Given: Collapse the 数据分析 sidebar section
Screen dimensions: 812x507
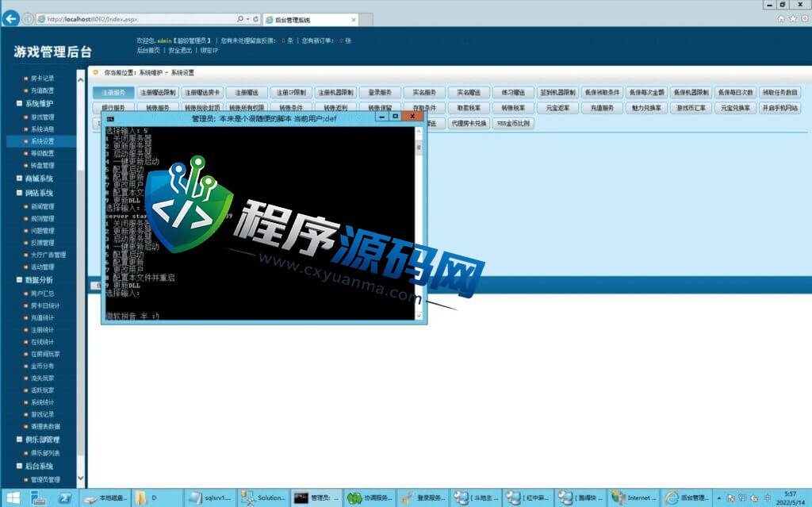Looking at the screenshot, I should [19, 280].
